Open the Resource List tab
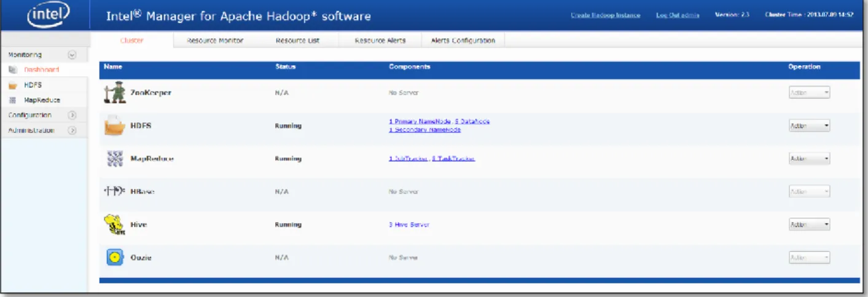The width and height of the screenshot is (868, 297). coord(298,41)
